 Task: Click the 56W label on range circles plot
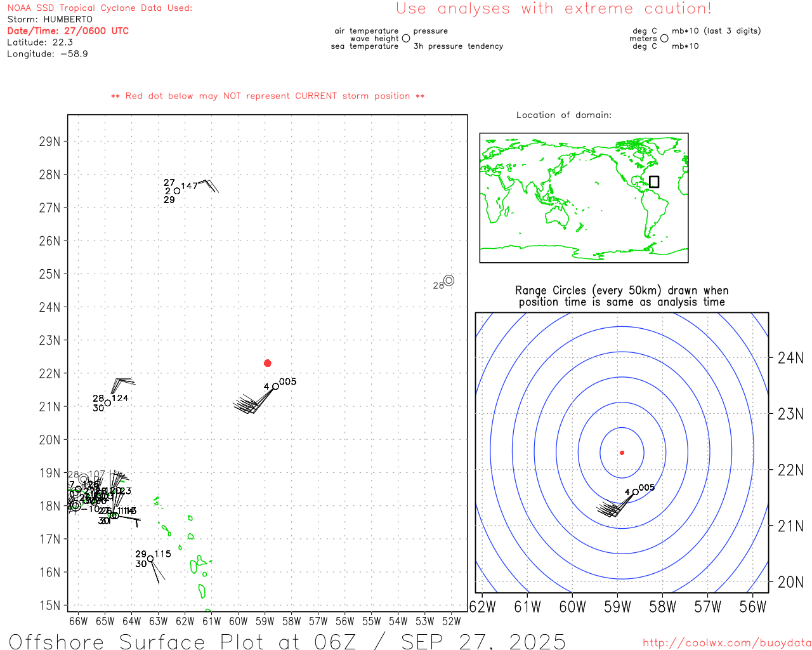(x=753, y=607)
